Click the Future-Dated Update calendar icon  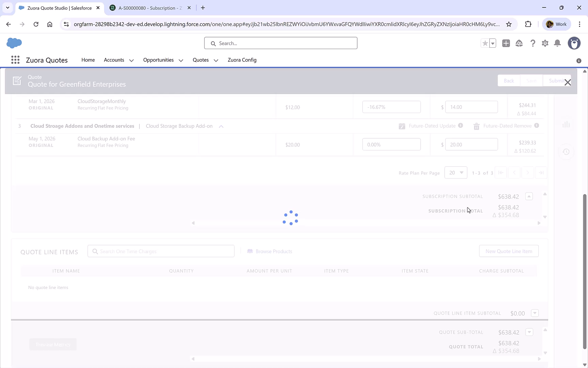pyautogui.click(x=402, y=126)
